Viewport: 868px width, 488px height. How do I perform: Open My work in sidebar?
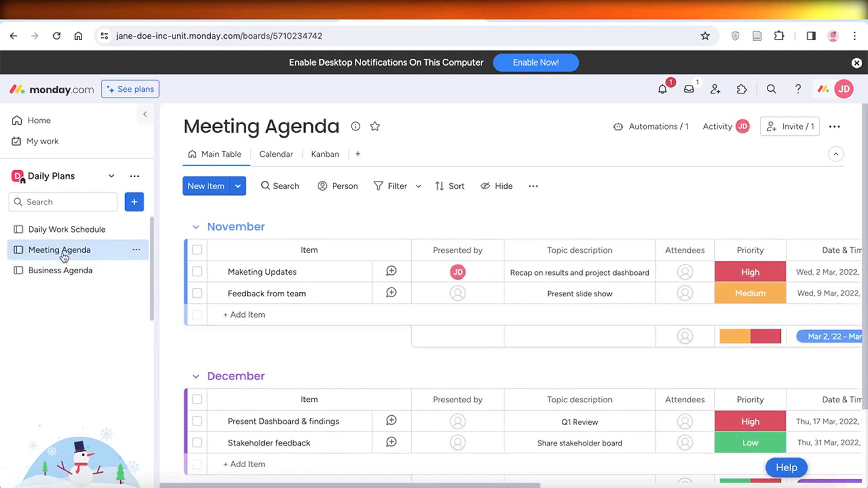tap(35, 141)
